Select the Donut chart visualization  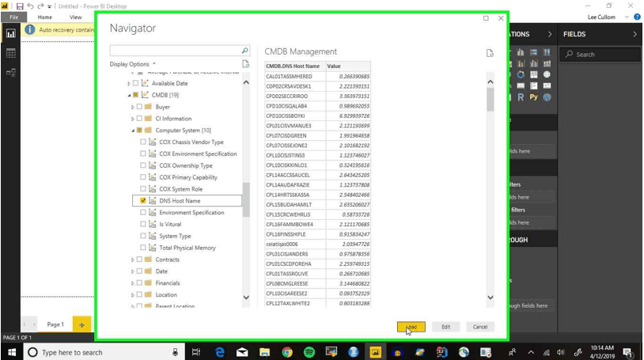tap(521, 74)
